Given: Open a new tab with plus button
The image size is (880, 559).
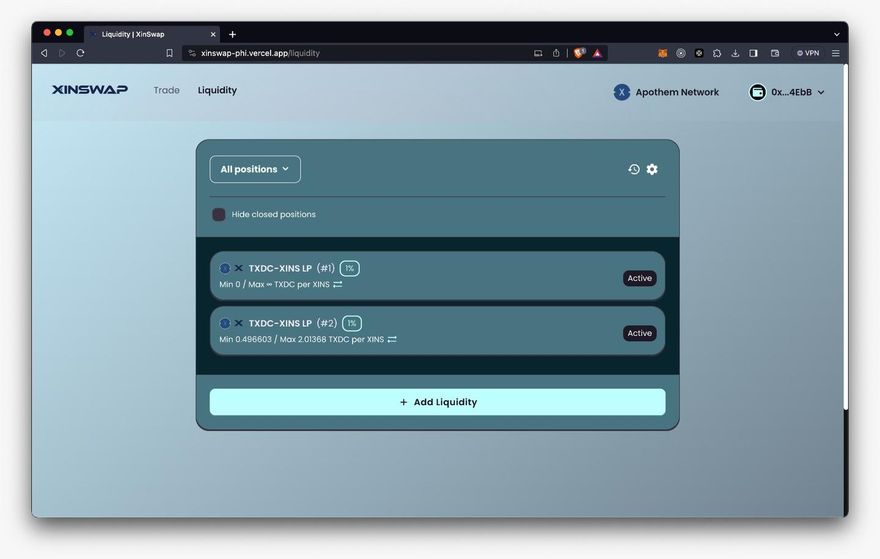Looking at the screenshot, I should tap(232, 34).
